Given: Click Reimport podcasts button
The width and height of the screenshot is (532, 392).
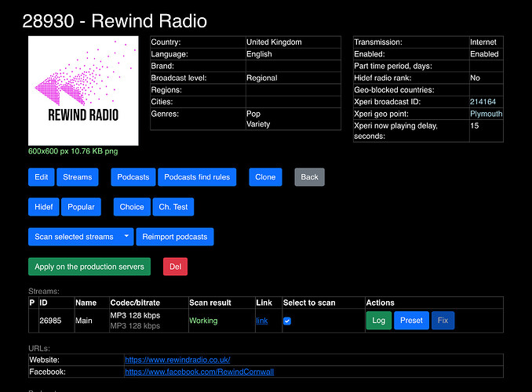Looking at the screenshot, I should point(175,237).
